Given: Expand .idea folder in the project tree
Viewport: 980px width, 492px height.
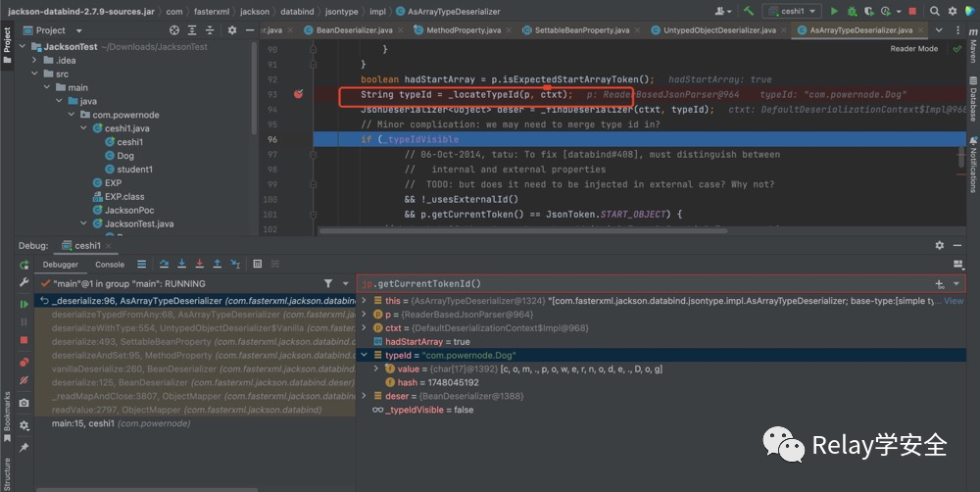Looking at the screenshot, I should [34, 60].
